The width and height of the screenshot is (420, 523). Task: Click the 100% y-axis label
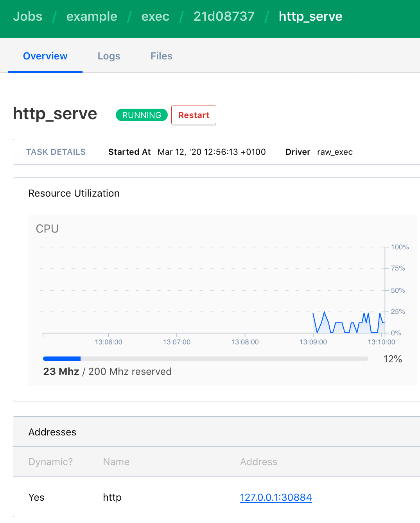400,247
